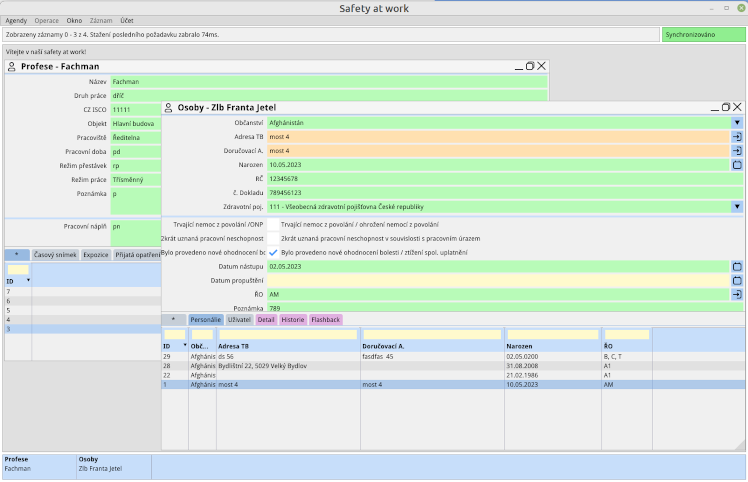
Task: Open the Účet menu
Action: (127, 21)
